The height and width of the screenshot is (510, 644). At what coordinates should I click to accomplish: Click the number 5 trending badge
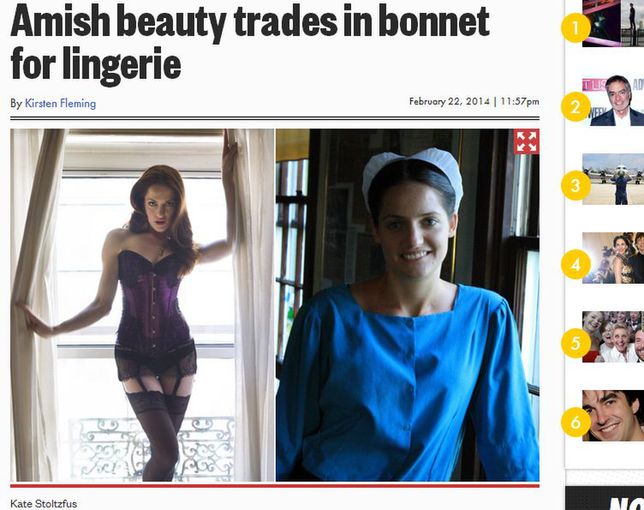point(576,343)
